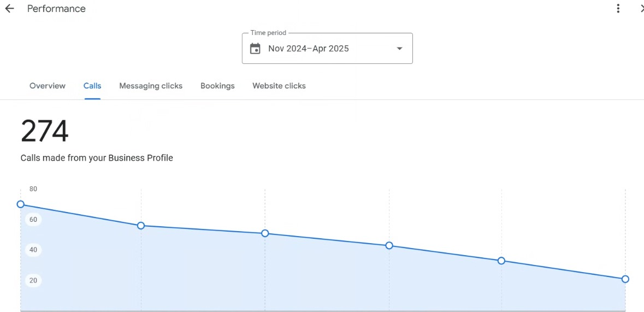Close the Performance panel with the X
The width and height of the screenshot is (644, 312).
(641, 9)
